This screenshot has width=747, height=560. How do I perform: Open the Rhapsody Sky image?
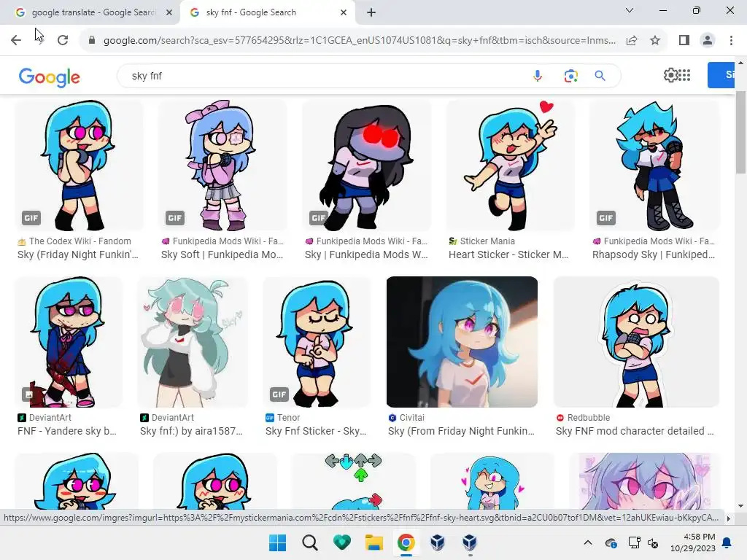[654, 165]
